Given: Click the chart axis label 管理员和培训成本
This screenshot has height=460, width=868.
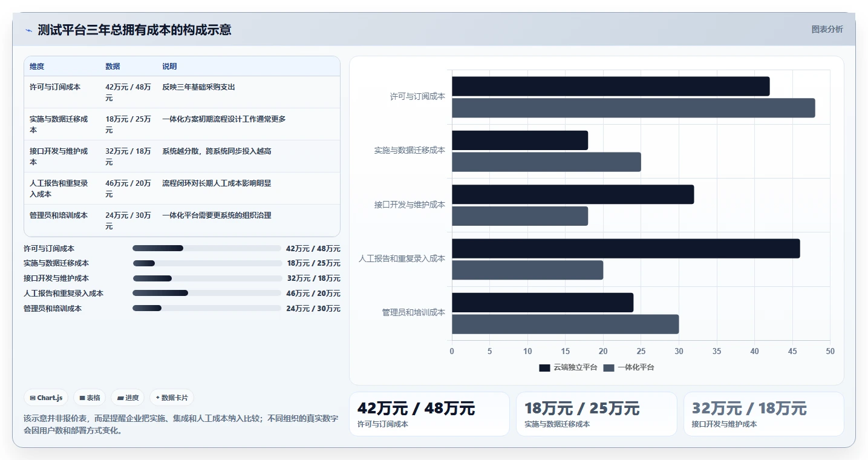Looking at the screenshot, I should (413, 312).
